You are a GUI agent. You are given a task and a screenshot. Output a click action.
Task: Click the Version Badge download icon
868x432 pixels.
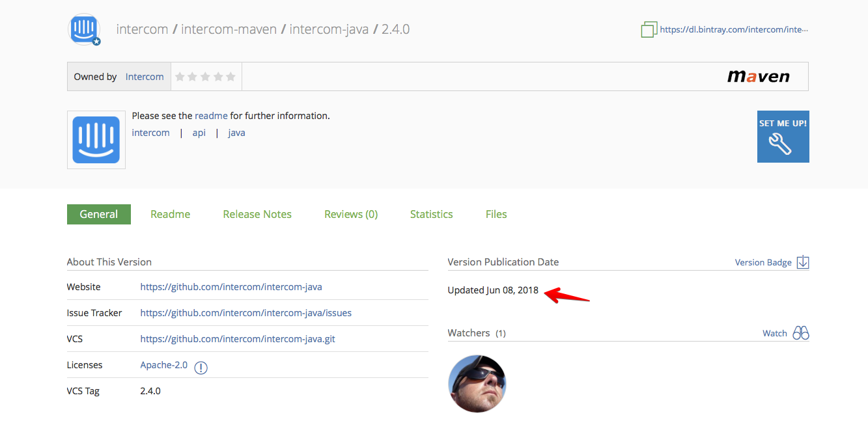(803, 262)
